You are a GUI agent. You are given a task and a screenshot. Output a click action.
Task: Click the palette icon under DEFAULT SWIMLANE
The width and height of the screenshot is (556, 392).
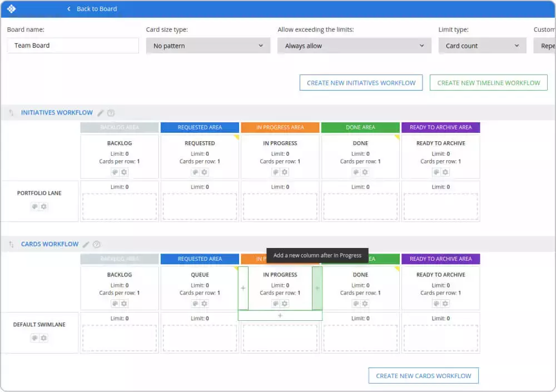34,338
